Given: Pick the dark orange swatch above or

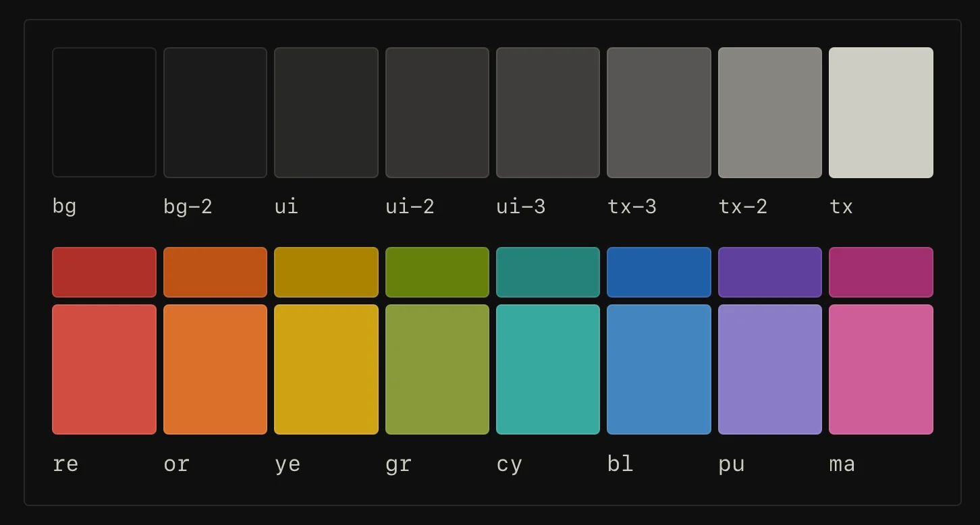Looking at the screenshot, I should [x=215, y=272].
